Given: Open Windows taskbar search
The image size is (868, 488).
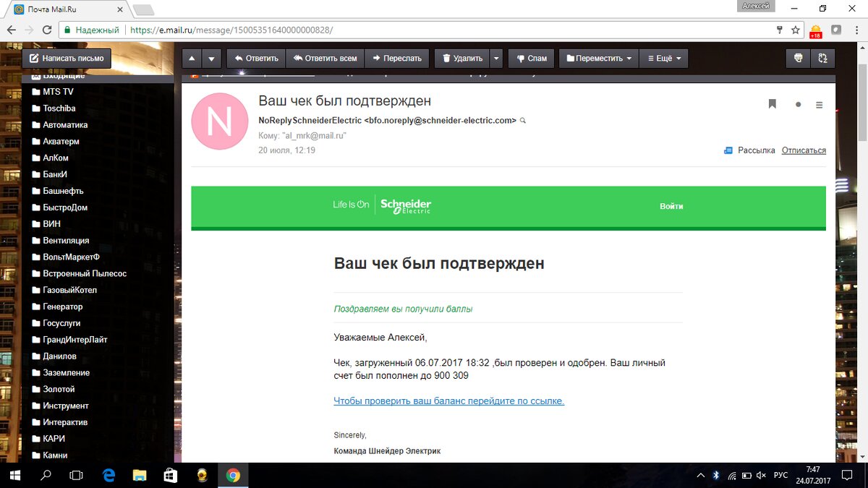Looking at the screenshot, I should coord(46,476).
